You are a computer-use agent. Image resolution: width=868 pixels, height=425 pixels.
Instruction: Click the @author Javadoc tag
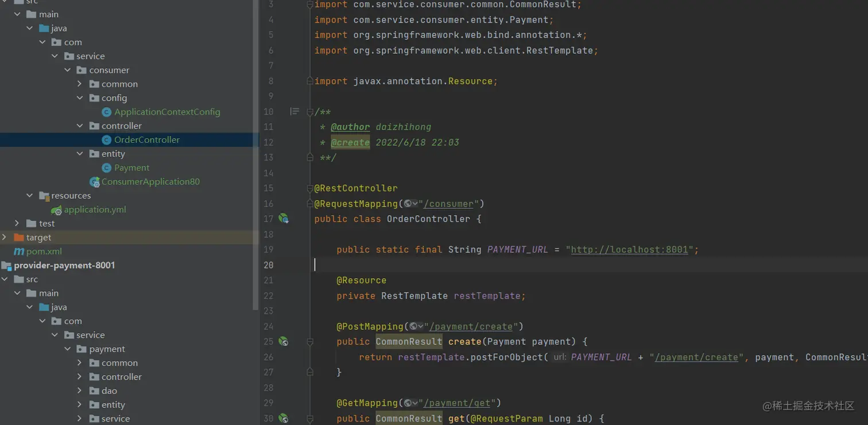point(350,127)
